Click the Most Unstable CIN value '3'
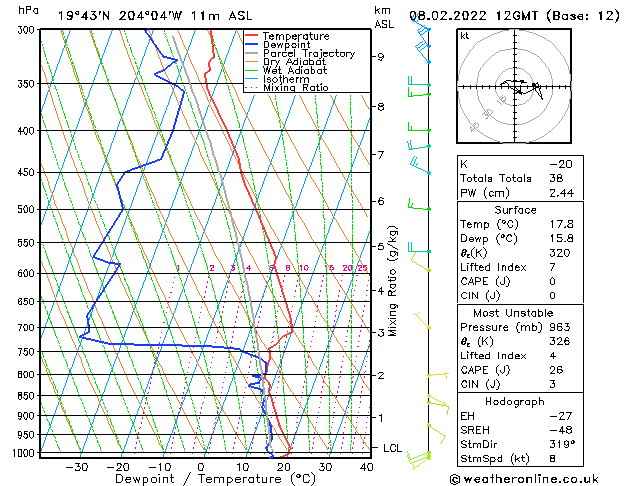Viewport: 629px width, 486px height. 552,384
